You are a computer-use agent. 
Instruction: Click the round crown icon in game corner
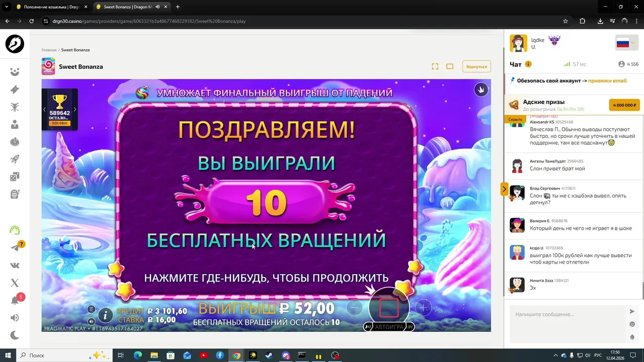click(481, 90)
